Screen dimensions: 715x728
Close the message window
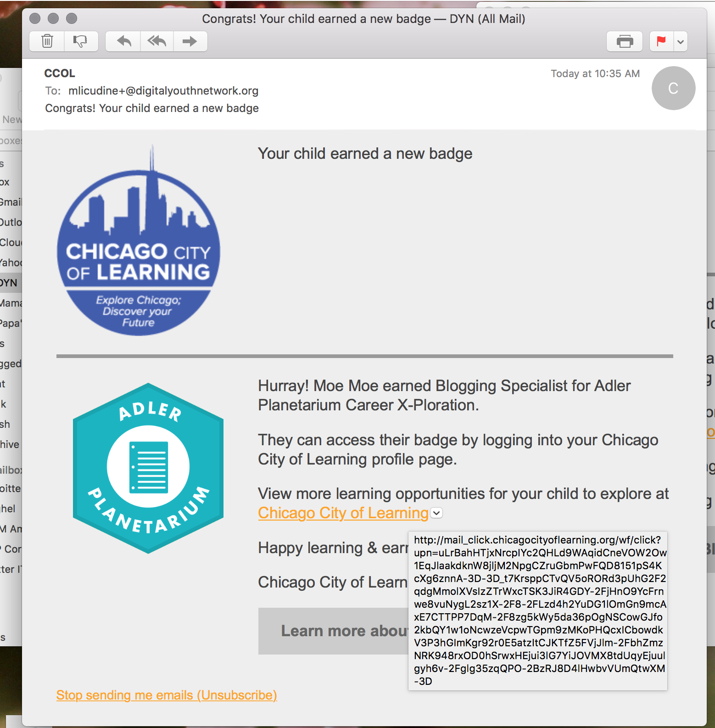click(35, 18)
